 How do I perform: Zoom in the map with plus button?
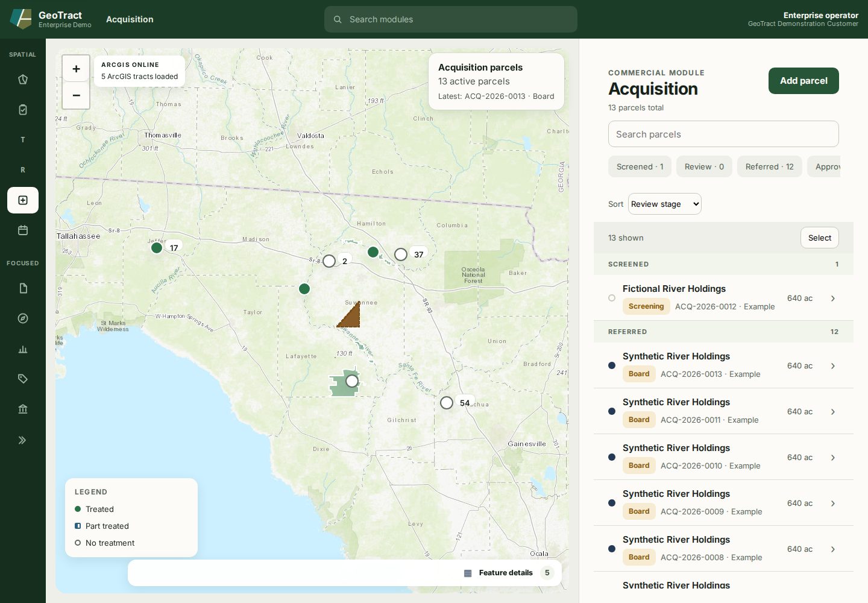[76, 69]
